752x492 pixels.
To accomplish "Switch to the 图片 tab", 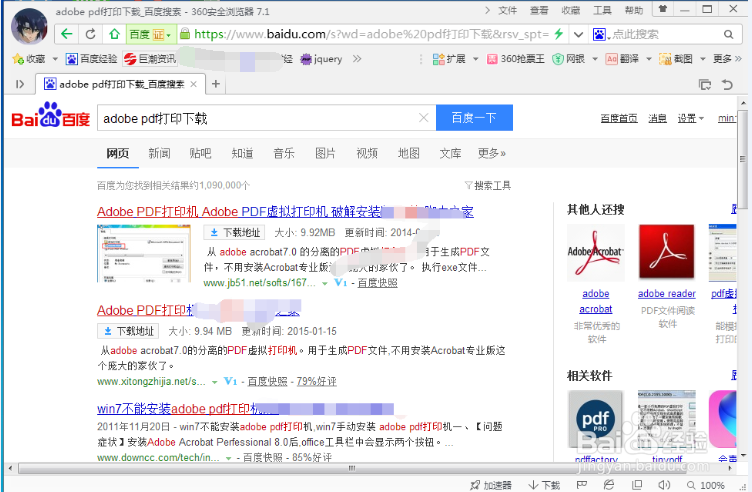I will tap(325, 153).
